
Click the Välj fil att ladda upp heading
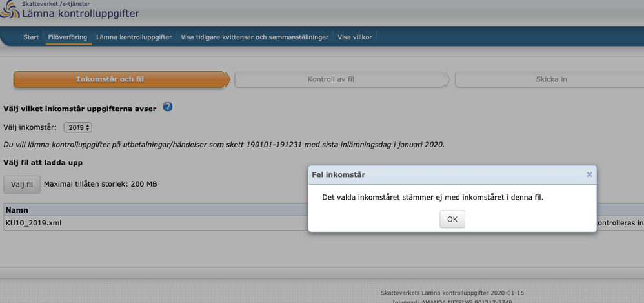tap(43, 162)
